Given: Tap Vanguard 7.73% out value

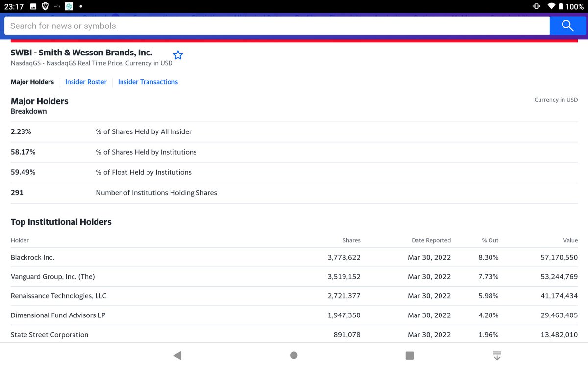Looking at the screenshot, I should [x=489, y=277].
